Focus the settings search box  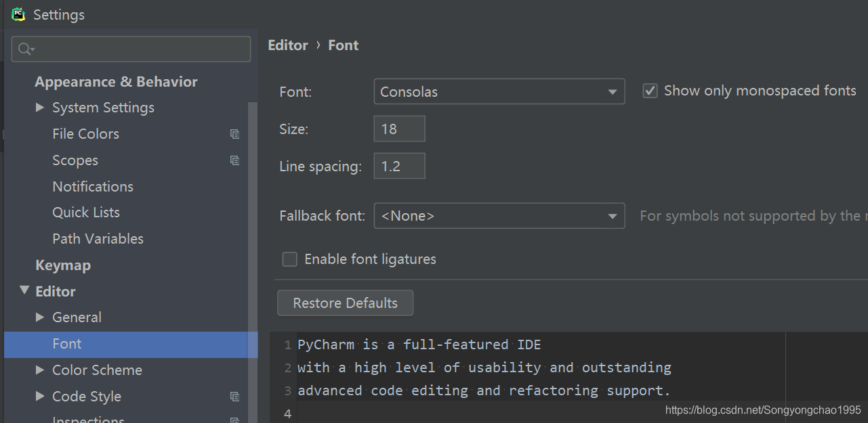131,49
